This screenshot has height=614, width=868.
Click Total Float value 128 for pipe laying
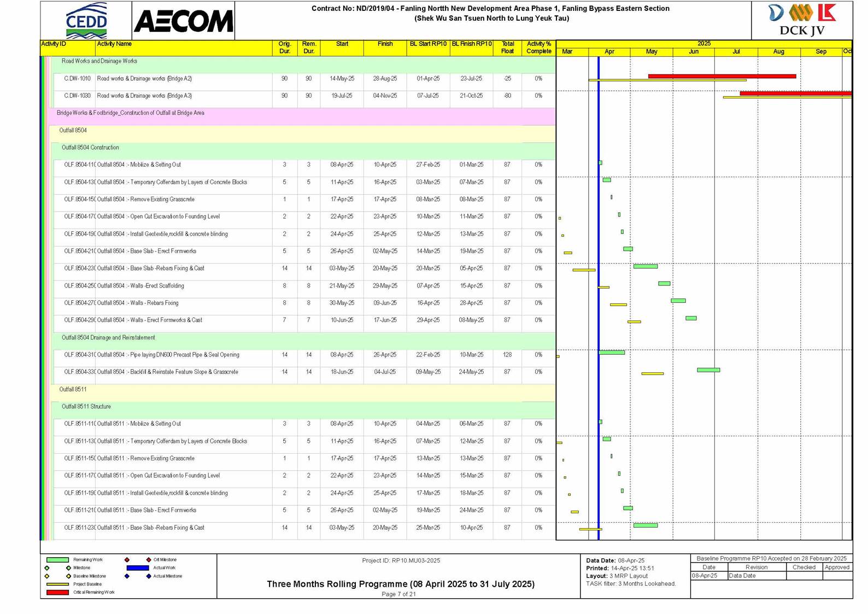pyautogui.click(x=507, y=355)
